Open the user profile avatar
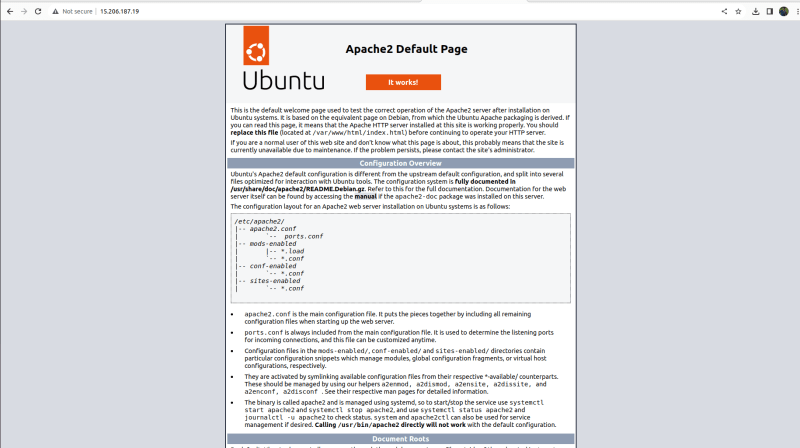This screenshot has width=800, height=448. [784, 11]
